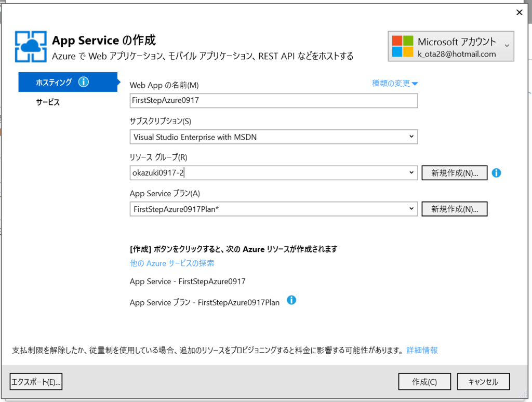Click new button for App Service plan

(454, 209)
